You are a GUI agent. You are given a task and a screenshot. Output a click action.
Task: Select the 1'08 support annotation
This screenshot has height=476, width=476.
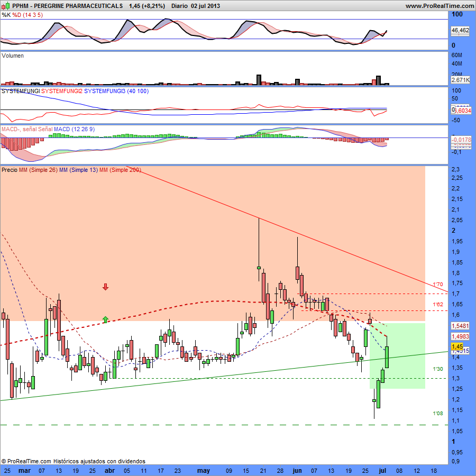[x=438, y=413]
